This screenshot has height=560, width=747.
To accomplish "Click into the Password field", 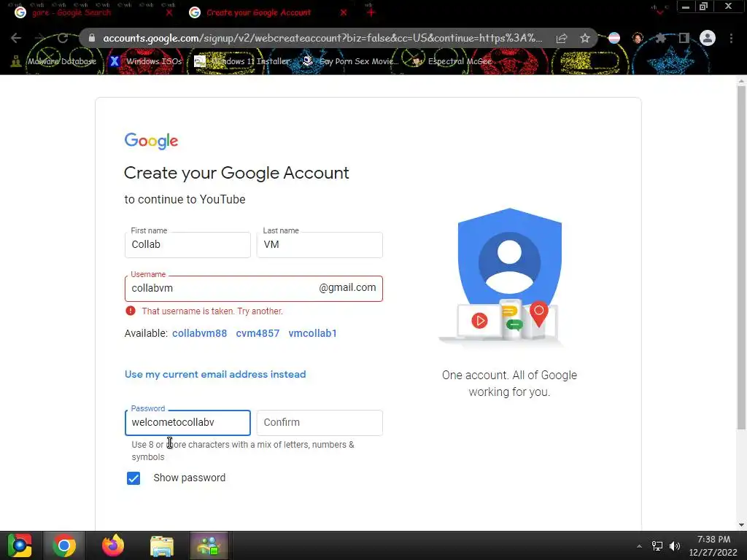I will [x=187, y=423].
